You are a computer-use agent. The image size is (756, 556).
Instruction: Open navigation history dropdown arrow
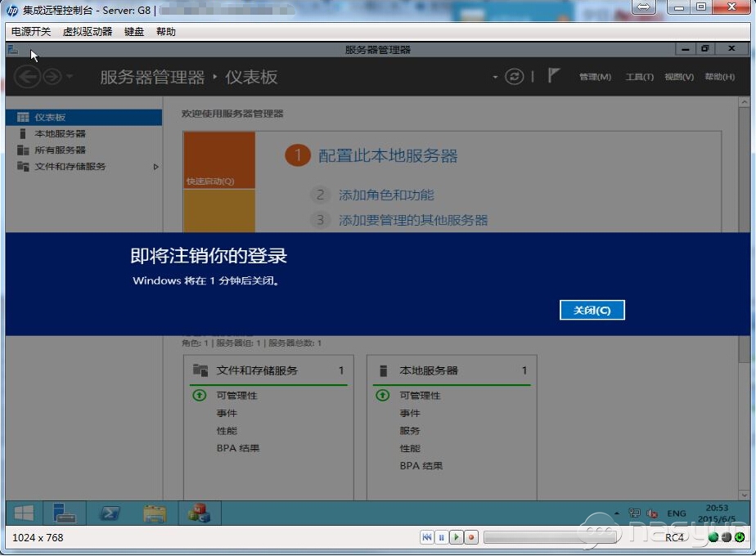click(70, 77)
